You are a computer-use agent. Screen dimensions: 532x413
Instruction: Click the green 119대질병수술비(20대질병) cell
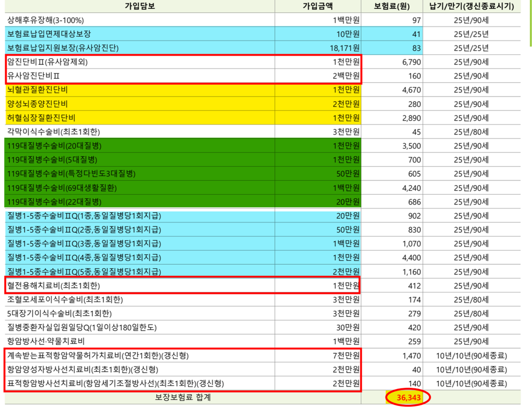click(x=54, y=146)
